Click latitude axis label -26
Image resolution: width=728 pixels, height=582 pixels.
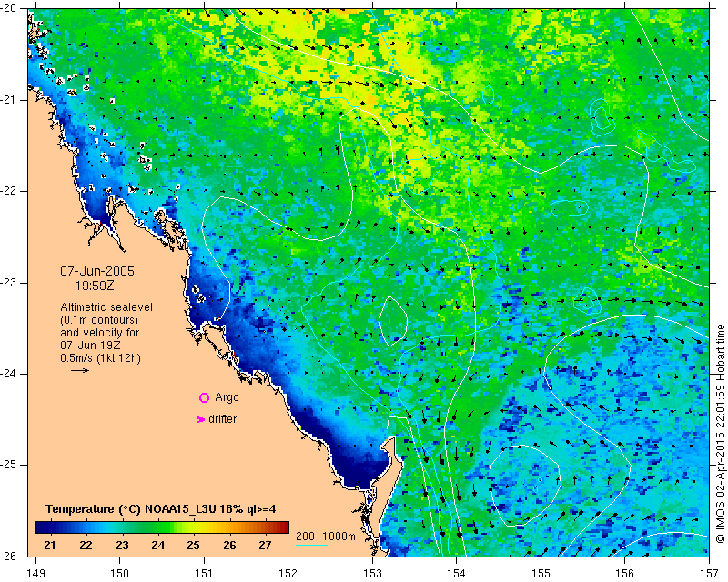pos(8,556)
